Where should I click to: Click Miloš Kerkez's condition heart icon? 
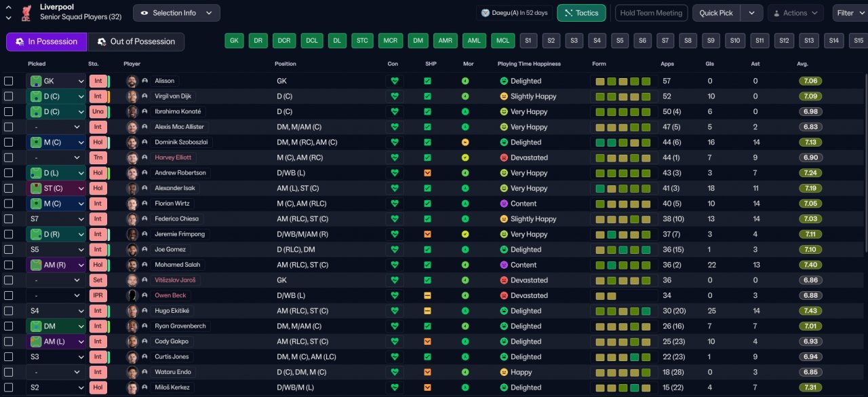point(393,387)
